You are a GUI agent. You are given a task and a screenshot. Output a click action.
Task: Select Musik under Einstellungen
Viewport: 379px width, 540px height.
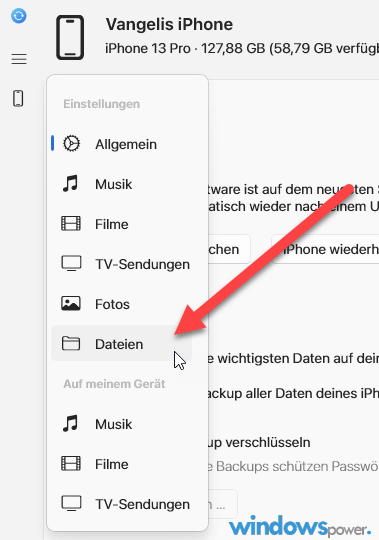click(x=121, y=184)
